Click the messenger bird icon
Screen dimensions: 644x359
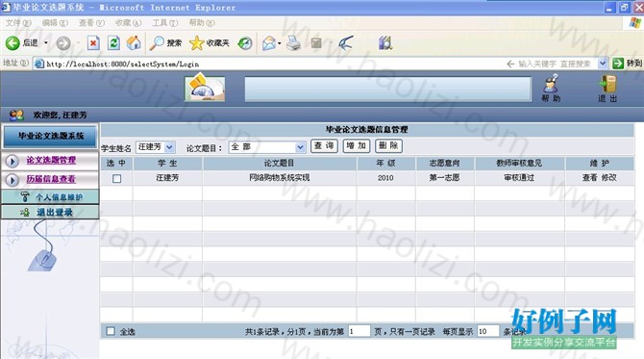(x=345, y=42)
